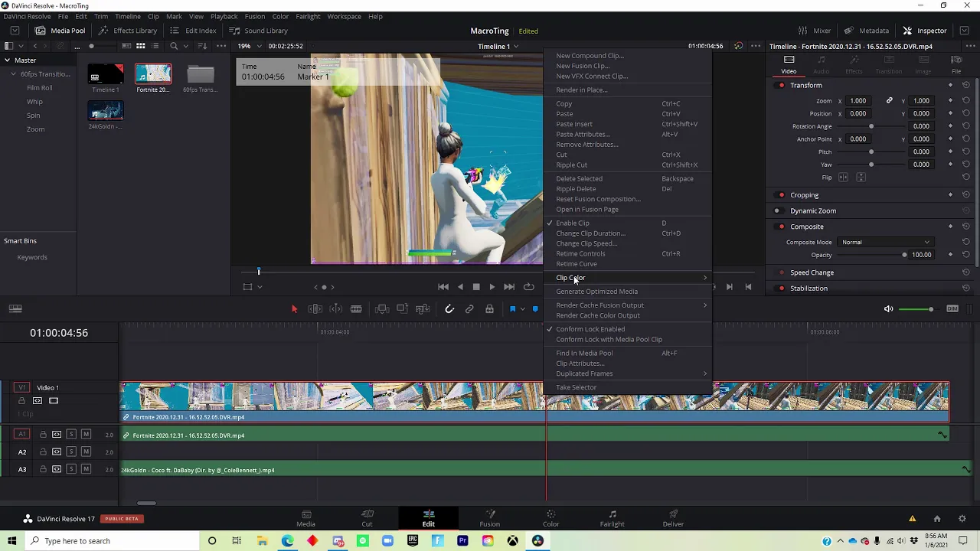This screenshot has width=980, height=551.
Task: Show the Effects Library panel
Action: (128, 31)
